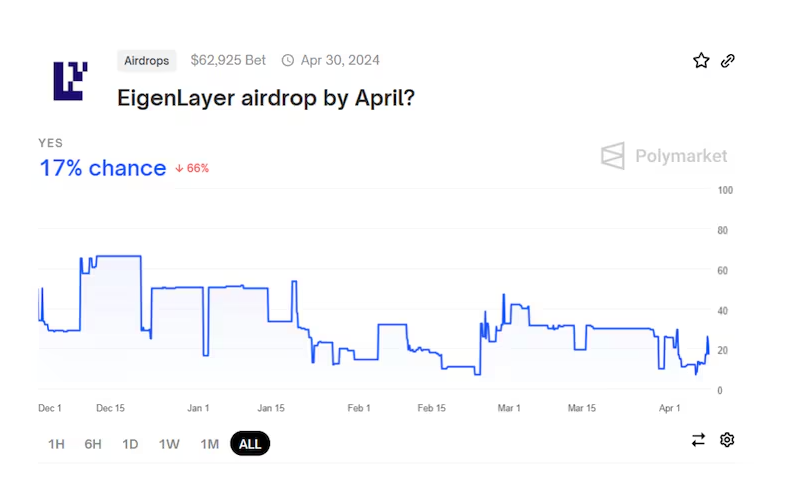Image resolution: width=808 pixels, height=483 pixels.
Task: Swap chart outcome with the arrows icon
Action: [x=698, y=440]
